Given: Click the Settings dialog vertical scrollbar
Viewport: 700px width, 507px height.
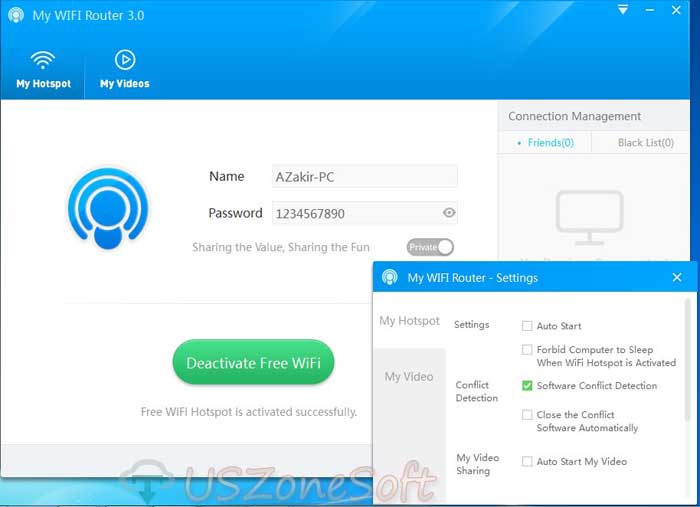Looking at the screenshot, I should pyautogui.click(x=688, y=360).
